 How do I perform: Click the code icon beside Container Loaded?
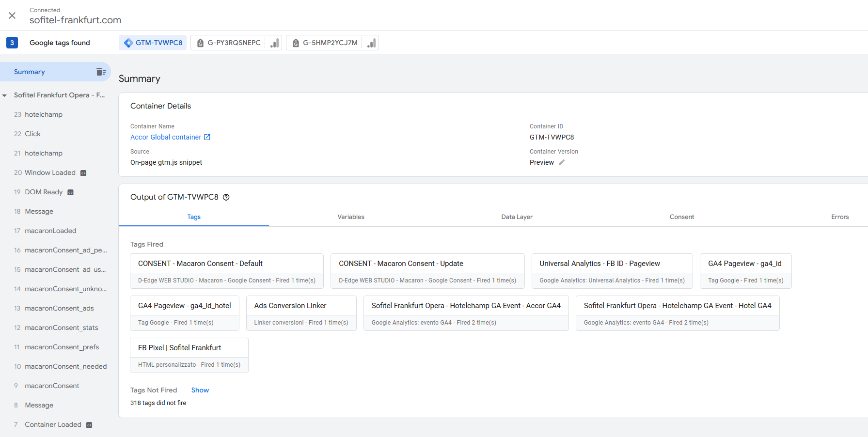point(89,425)
